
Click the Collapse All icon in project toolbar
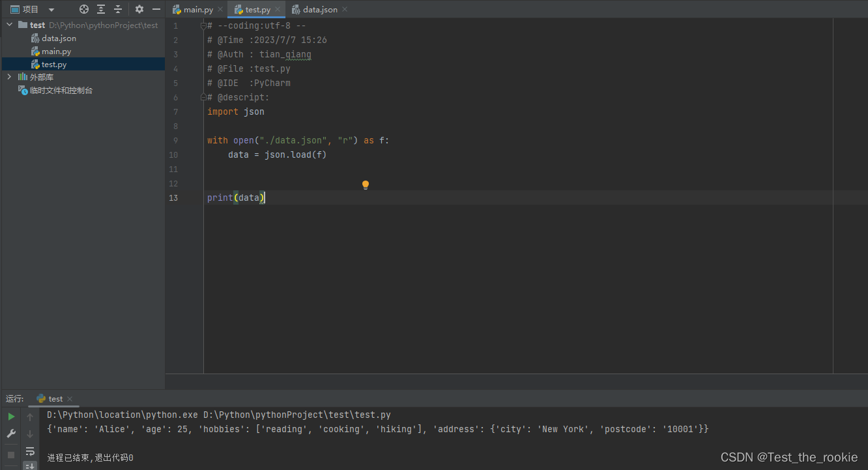click(118, 9)
